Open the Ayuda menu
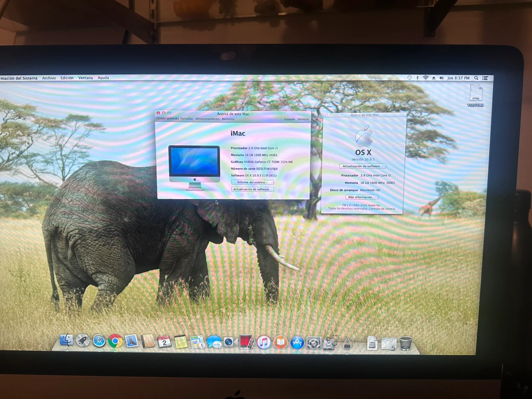532x399 pixels. [x=103, y=78]
